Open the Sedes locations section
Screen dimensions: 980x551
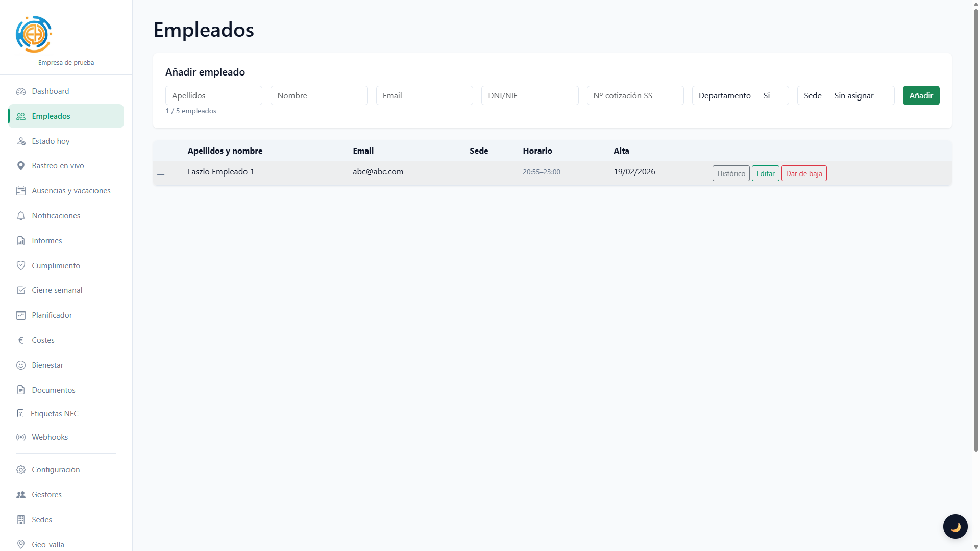[41, 519]
